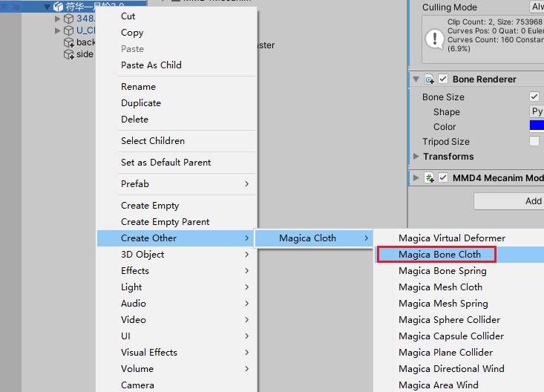Click the root prefab cube icon

click(x=58, y=7)
